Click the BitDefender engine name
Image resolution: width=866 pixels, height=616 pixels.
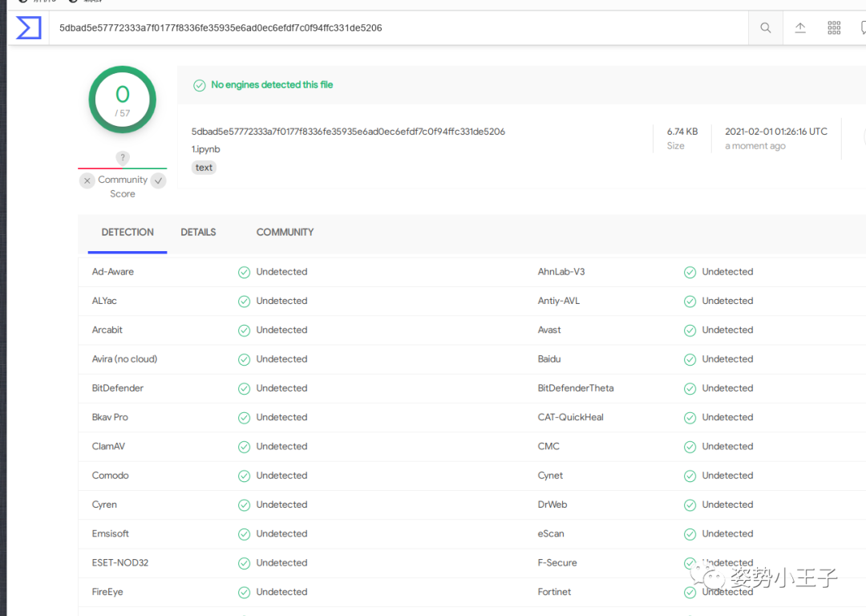tap(118, 388)
